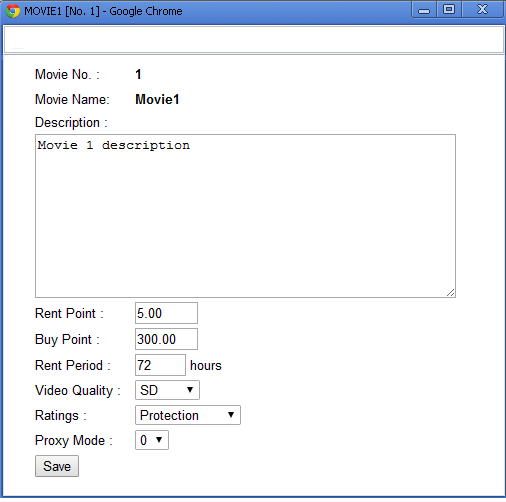Maximize the MOVIE1 Chrome window
The image size is (506, 502).
coord(449,9)
